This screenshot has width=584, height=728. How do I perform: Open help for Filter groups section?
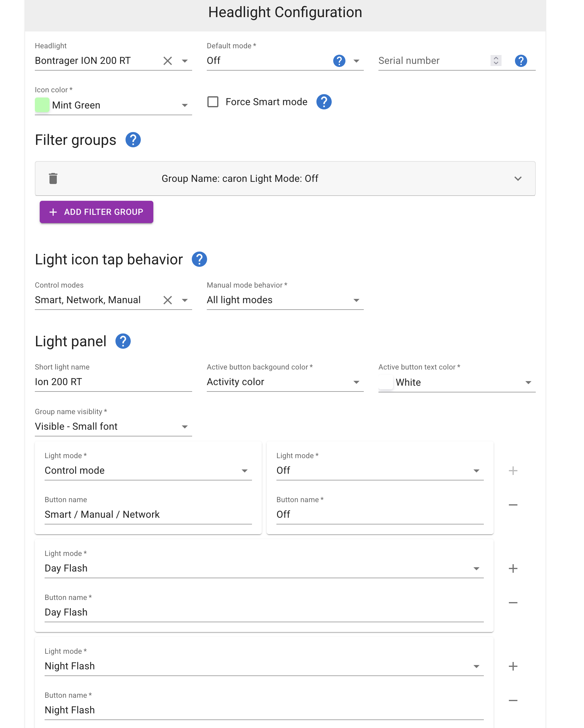(133, 140)
